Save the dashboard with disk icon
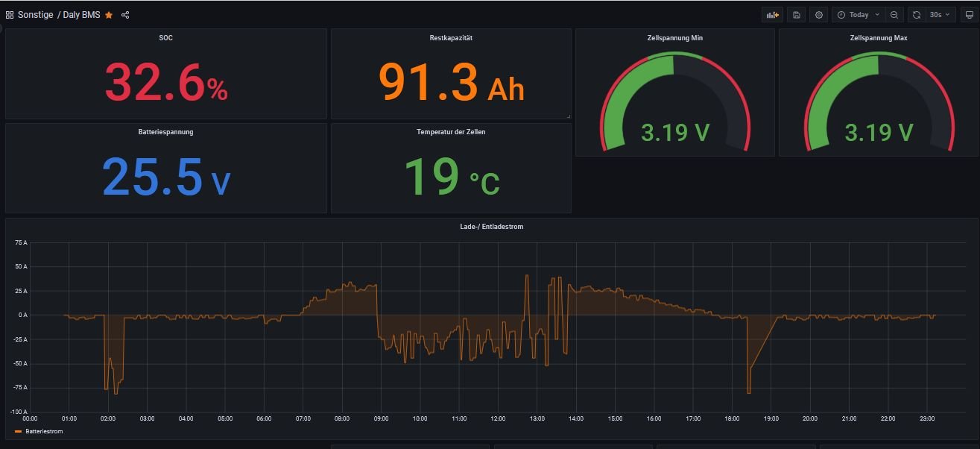The height and width of the screenshot is (449, 980). pyautogui.click(x=796, y=15)
